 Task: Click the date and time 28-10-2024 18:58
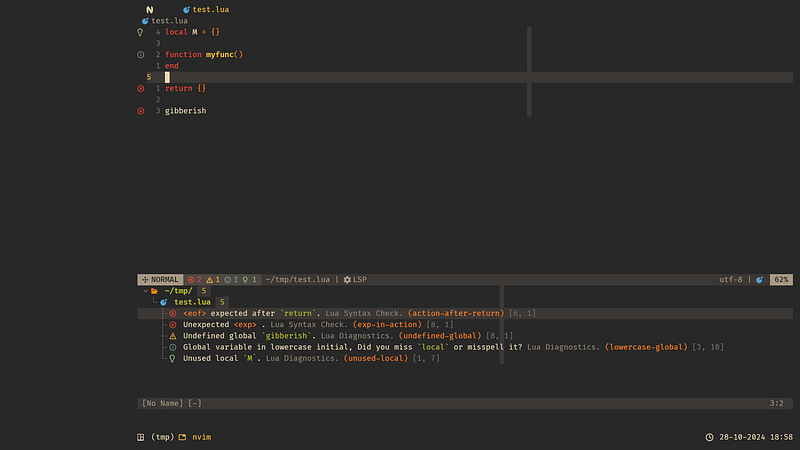[x=756, y=437]
